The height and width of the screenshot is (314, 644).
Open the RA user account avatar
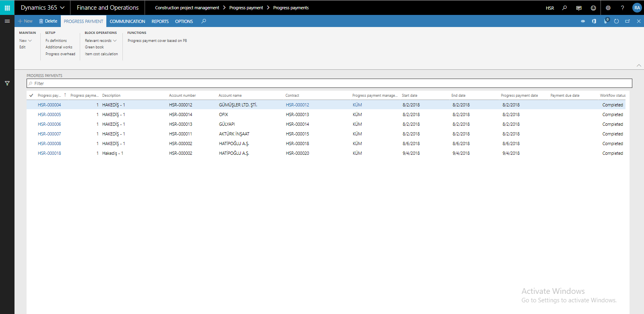(637, 8)
